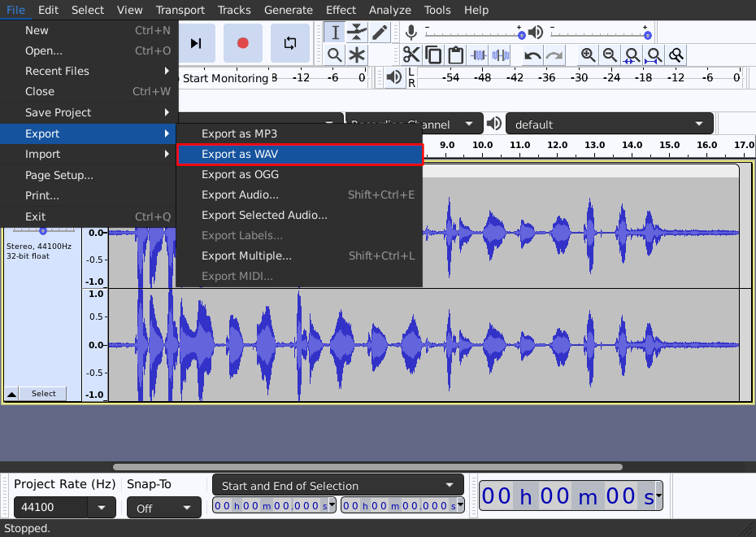Start recording with the red Record button
This screenshot has height=537, width=756.
243,43
